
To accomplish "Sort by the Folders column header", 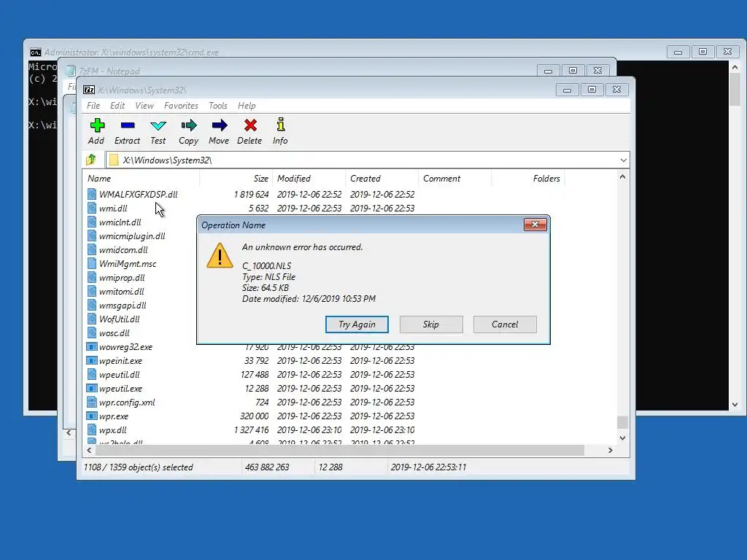I will coord(528,179).
